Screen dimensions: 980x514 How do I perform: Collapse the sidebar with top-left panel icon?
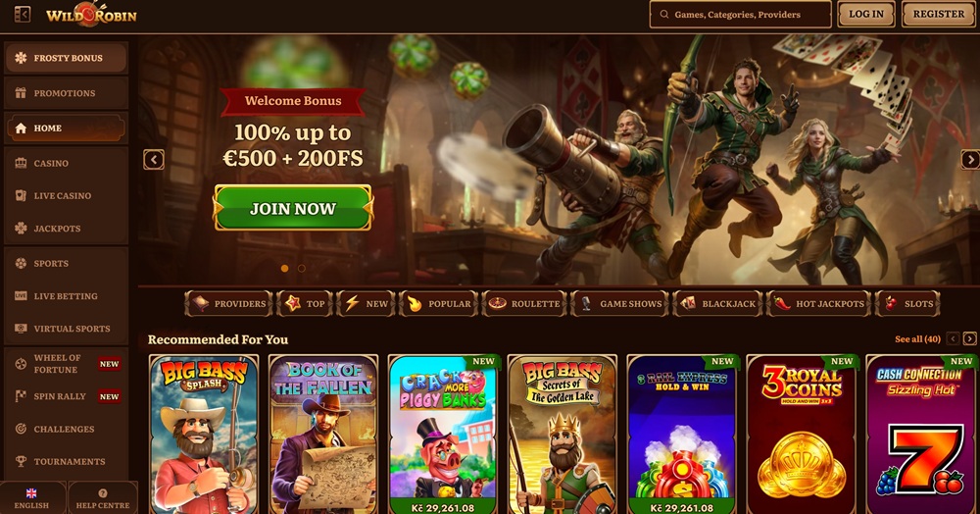pos(22,14)
